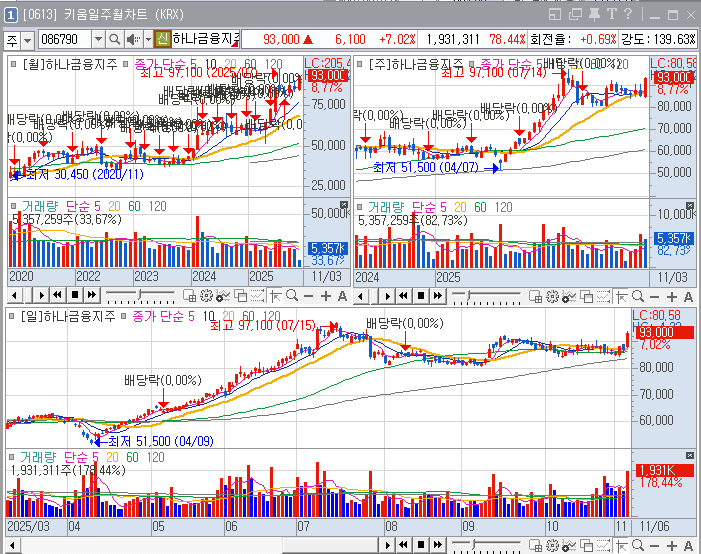Pin the window using the pushpin icon

tap(594, 15)
